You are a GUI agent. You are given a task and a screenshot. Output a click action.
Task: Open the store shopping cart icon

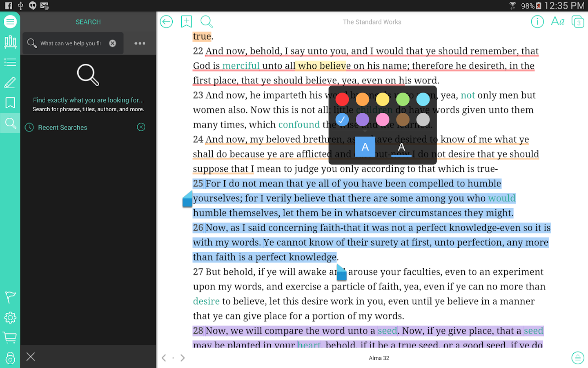10,337
